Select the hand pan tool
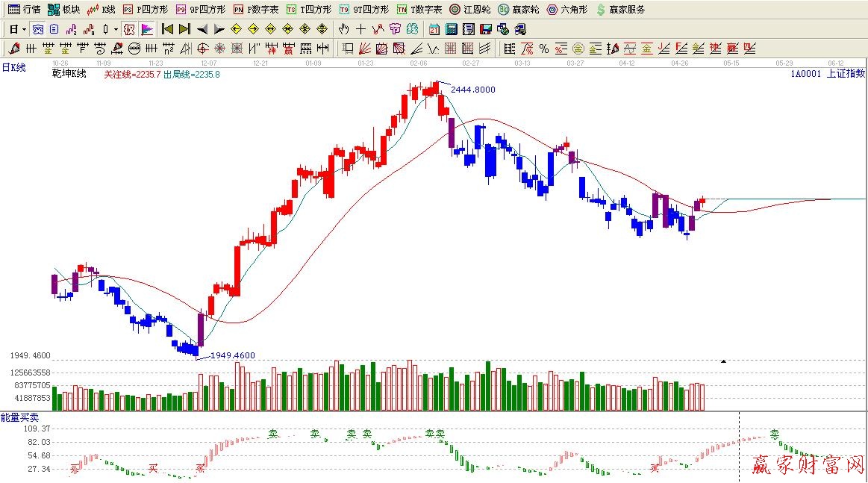 point(344,29)
